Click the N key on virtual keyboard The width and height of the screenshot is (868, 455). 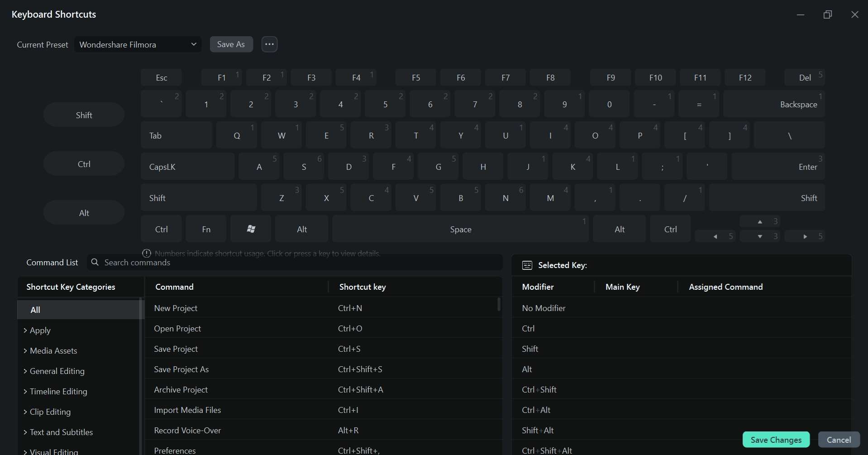point(506,197)
